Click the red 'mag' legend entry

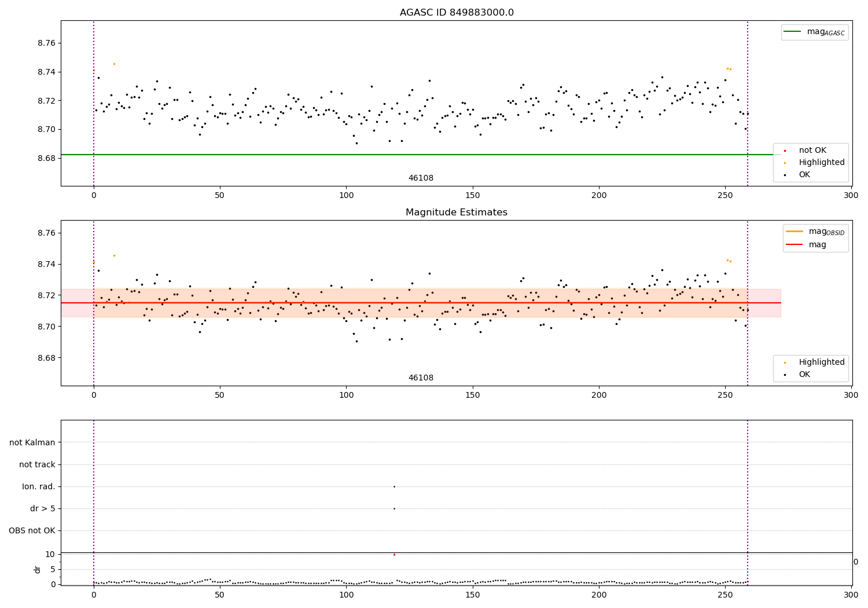tap(807, 245)
